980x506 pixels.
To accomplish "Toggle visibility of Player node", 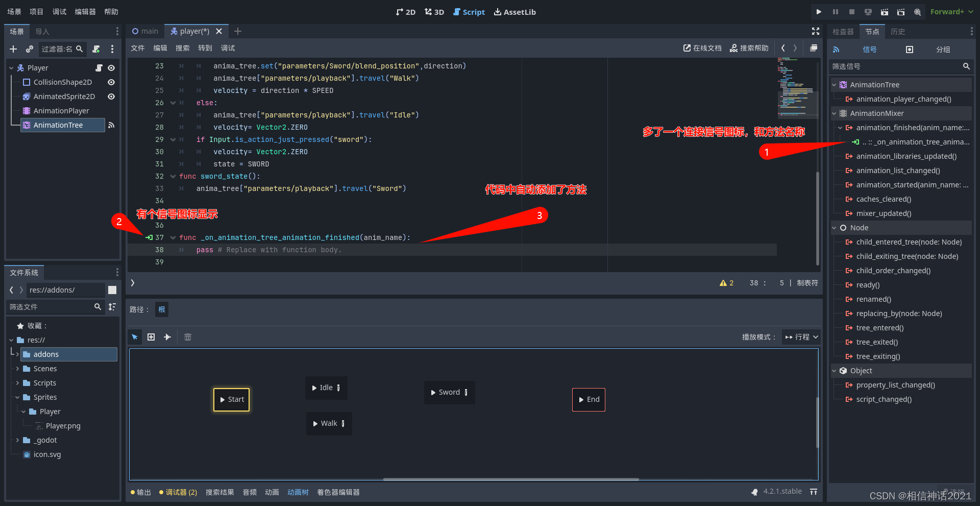I will tap(111, 68).
